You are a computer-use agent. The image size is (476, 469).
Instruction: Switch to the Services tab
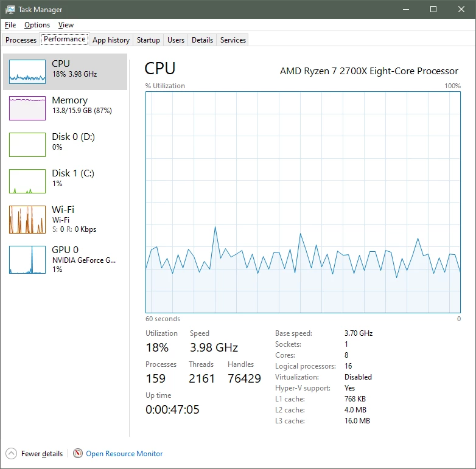tap(233, 40)
